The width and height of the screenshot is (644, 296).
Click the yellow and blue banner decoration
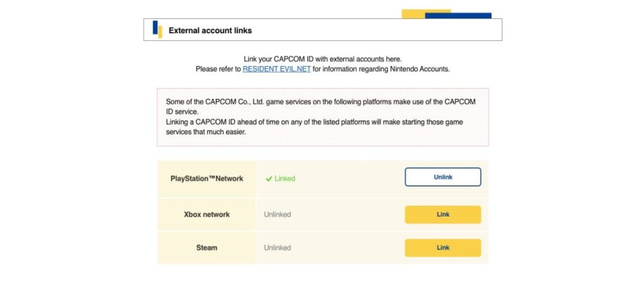[447, 14]
